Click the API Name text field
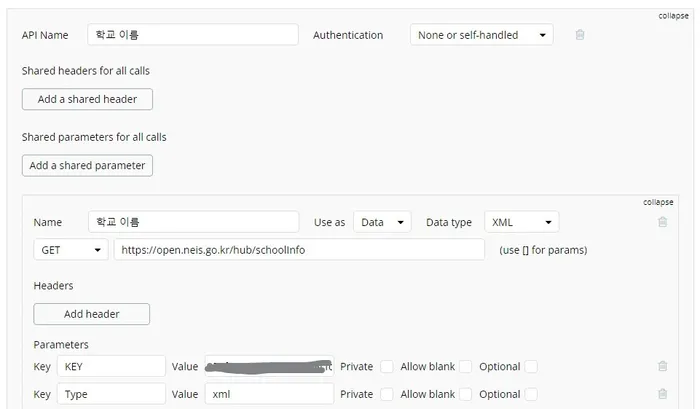700x409 pixels. coord(192,35)
